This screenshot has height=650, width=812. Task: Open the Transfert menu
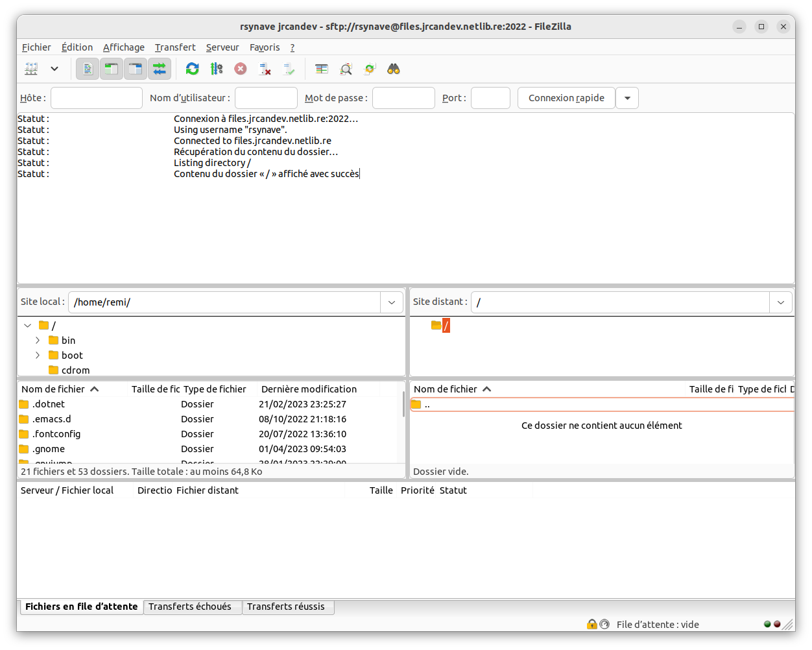[x=175, y=47]
